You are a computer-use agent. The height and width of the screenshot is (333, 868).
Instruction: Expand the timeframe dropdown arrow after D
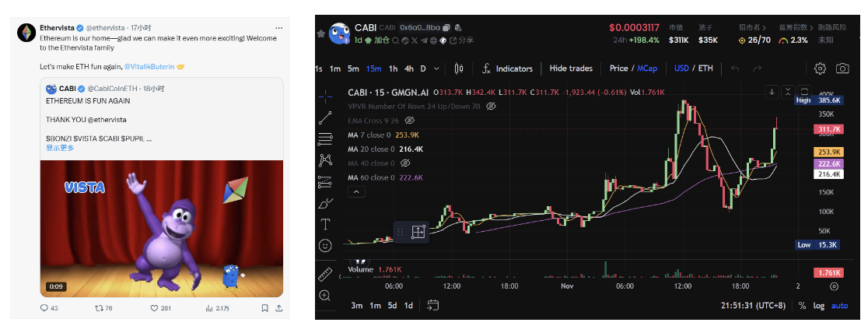[x=436, y=68]
